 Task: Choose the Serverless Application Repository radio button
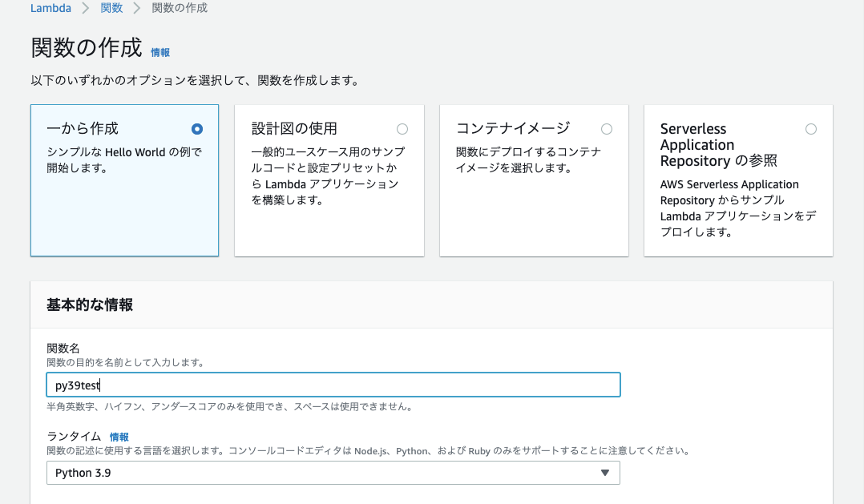pos(811,129)
